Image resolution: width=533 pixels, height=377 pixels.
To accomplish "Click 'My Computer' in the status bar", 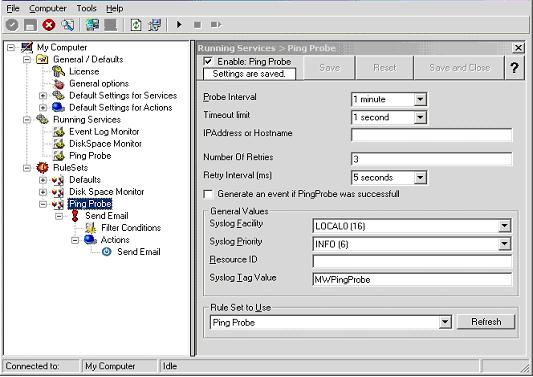I will pos(110,366).
